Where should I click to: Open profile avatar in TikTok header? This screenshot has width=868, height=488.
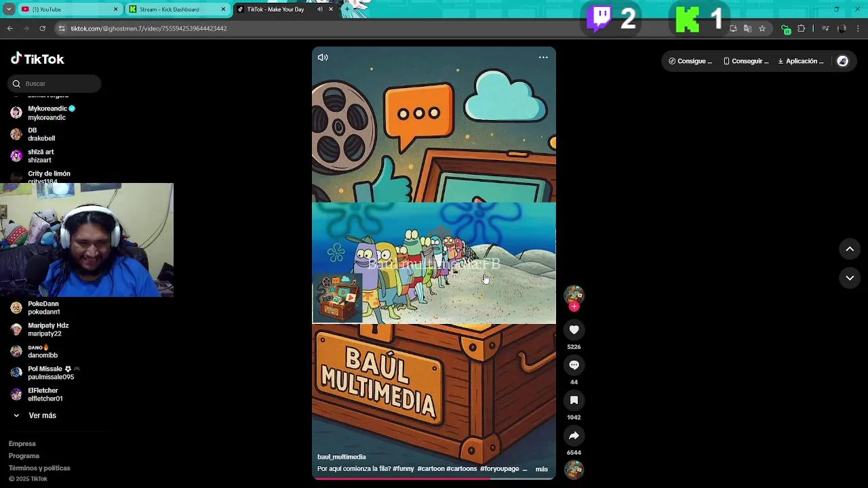843,61
